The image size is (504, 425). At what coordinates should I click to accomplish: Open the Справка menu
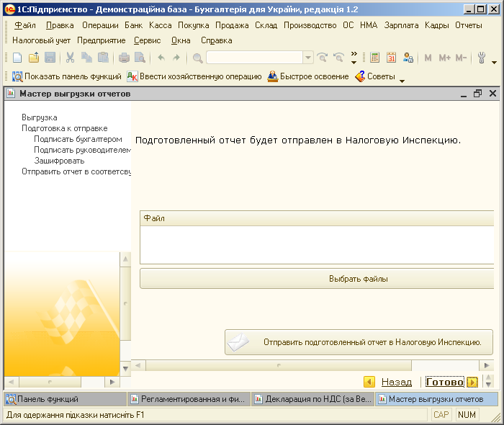(x=216, y=40)
